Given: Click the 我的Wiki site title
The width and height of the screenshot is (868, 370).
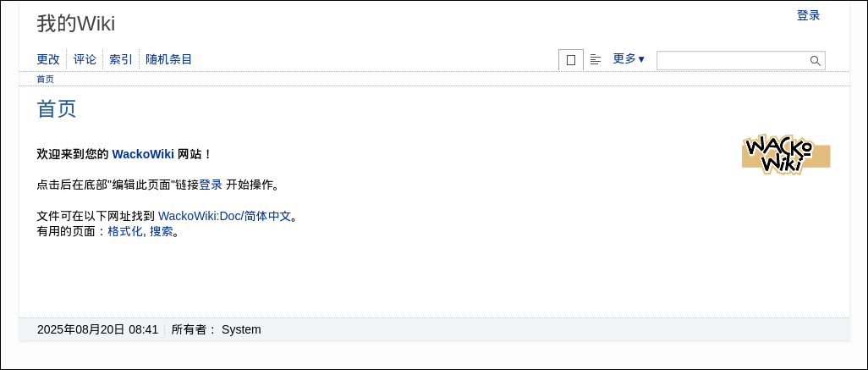Looking at the screenshot, I should point(76,24).
